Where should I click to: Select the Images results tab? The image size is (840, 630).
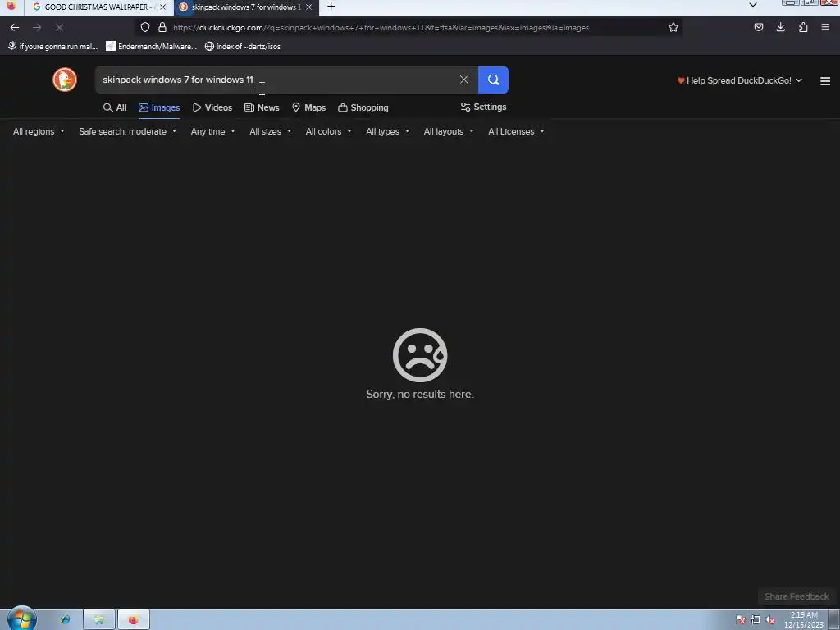(x=159, y=107)
